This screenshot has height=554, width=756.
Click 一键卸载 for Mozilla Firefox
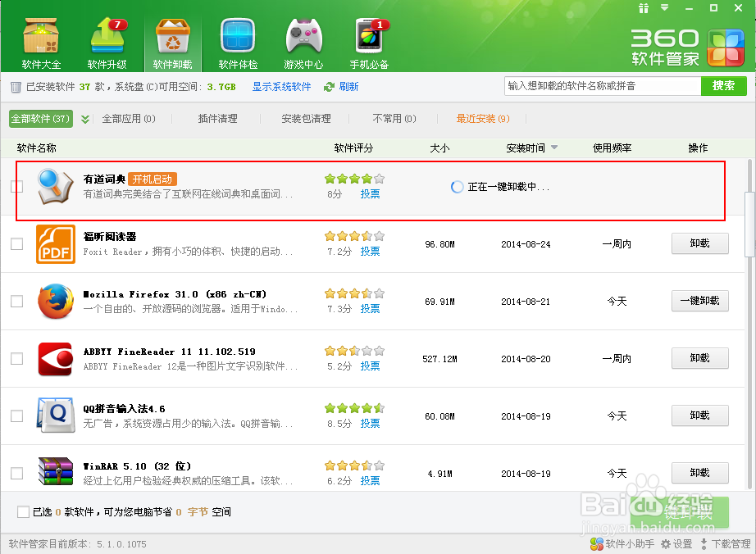click(699, 301)
